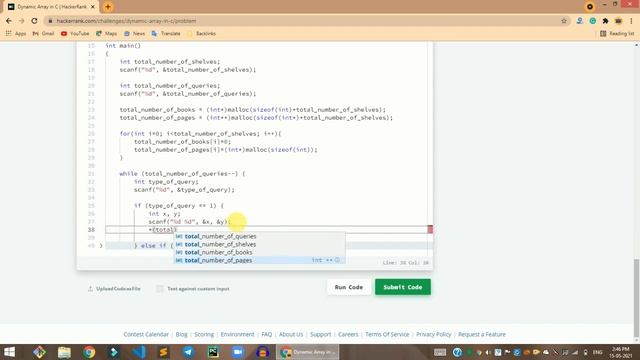Open Telegram from the taskbar
Viewport: 640px width, 360px height.
[x=188, y=352]
